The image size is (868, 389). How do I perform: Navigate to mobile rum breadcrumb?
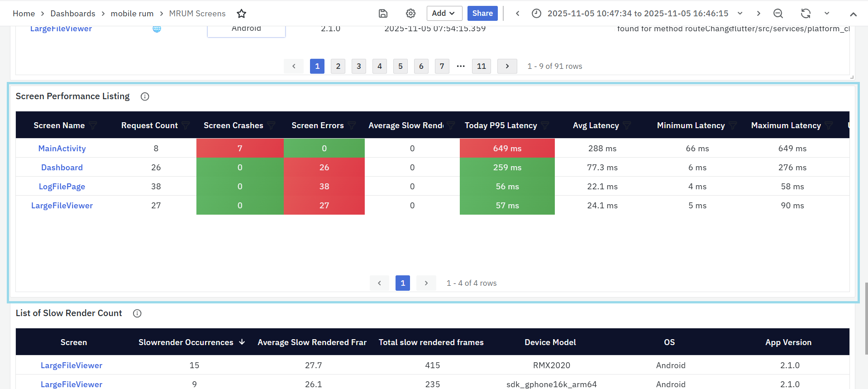coord(132,14)
